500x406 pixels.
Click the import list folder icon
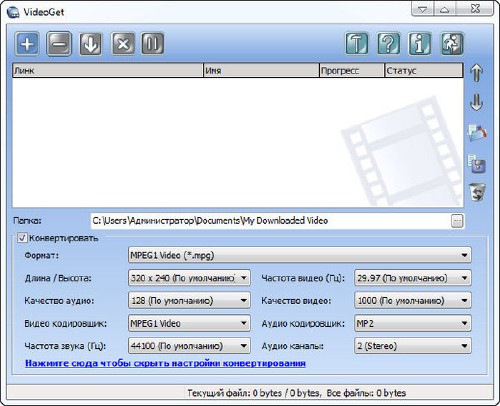pyautogui.click(x=477, y=133)
